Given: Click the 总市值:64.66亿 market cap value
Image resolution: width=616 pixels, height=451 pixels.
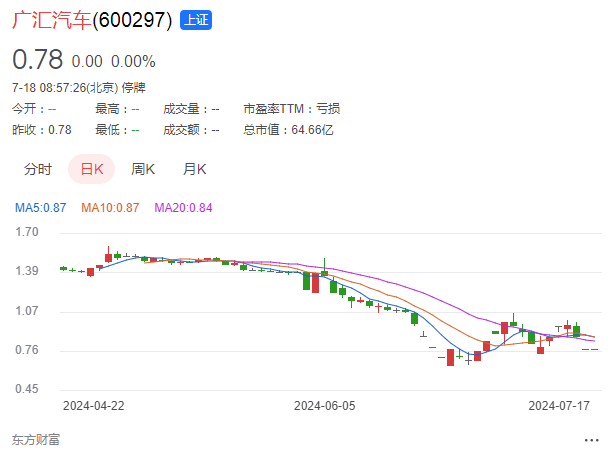Looking at the screenshot, I should [x=288, y=130].
